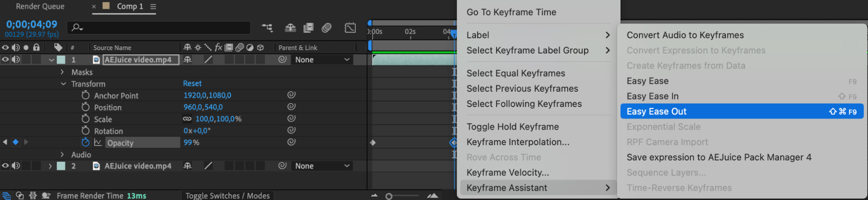Open the Graph Editor from timeline toolbar
This screenshot has width=868, height=200.
350,28
